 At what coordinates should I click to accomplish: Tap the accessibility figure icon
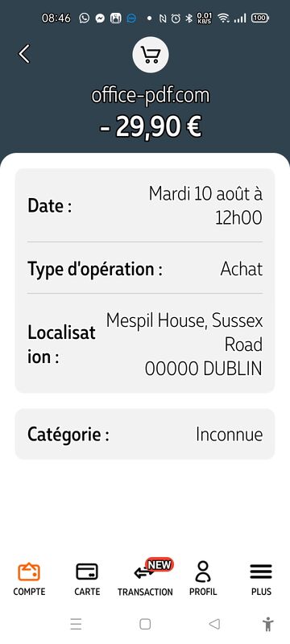coord(267,625)
